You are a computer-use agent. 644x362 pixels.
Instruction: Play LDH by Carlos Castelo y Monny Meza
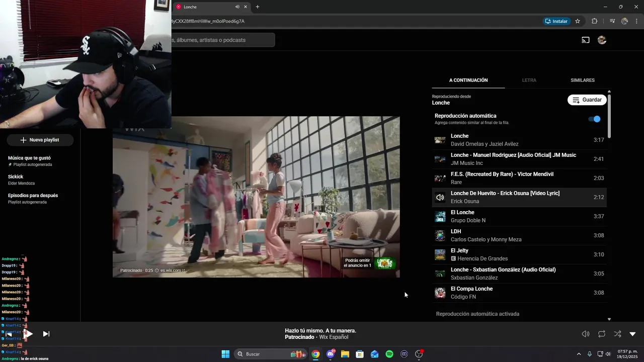519,235
